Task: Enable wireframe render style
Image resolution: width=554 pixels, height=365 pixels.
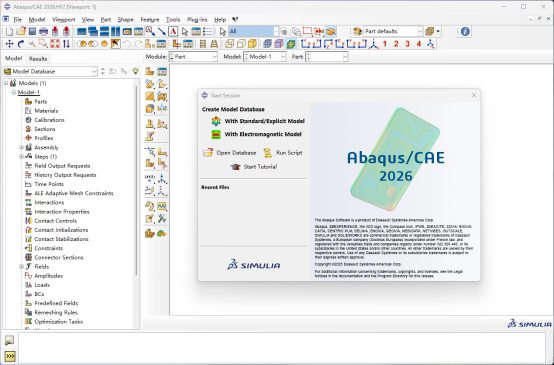Action: tap(230, 44)
